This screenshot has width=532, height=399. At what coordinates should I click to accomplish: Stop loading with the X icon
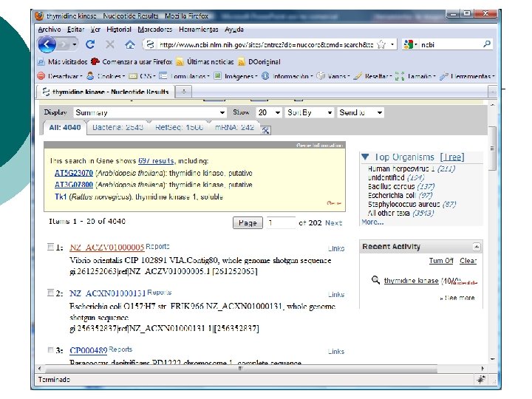point(109,44)
